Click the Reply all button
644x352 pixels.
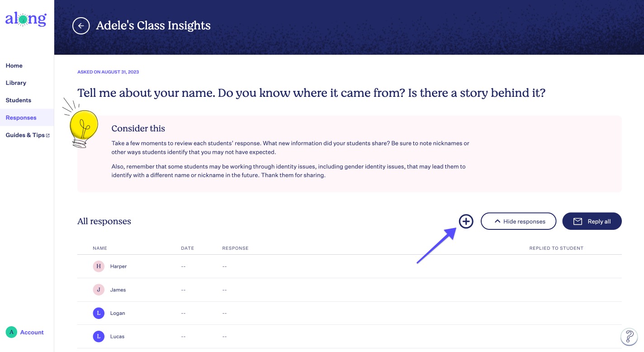pos(592,221)
